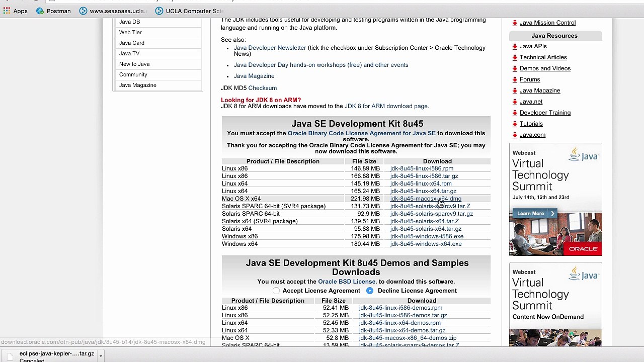Download jdk-8u45-solaris-sparcv9.tar.Z
The image size is (644, 362).
430,206
